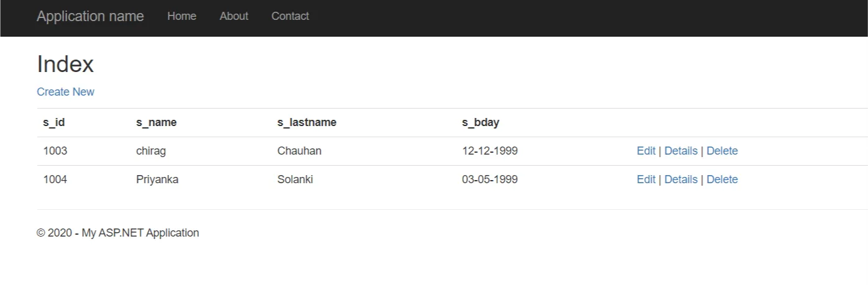Click the 03-05-1999 birthday cell
Screen dimensions: 868x285
click(490, 179)
